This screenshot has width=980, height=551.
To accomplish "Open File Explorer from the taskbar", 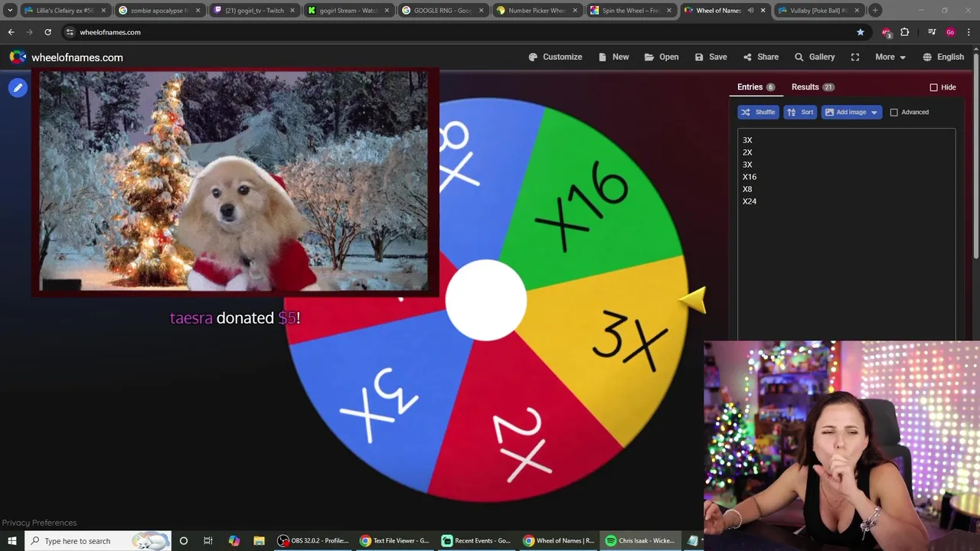I will (x=259, y=541).
